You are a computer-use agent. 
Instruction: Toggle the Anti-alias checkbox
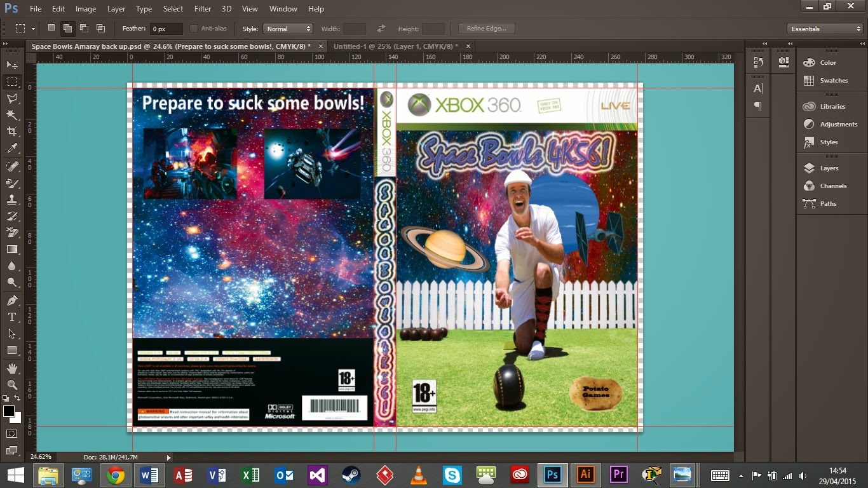[194, 29]
